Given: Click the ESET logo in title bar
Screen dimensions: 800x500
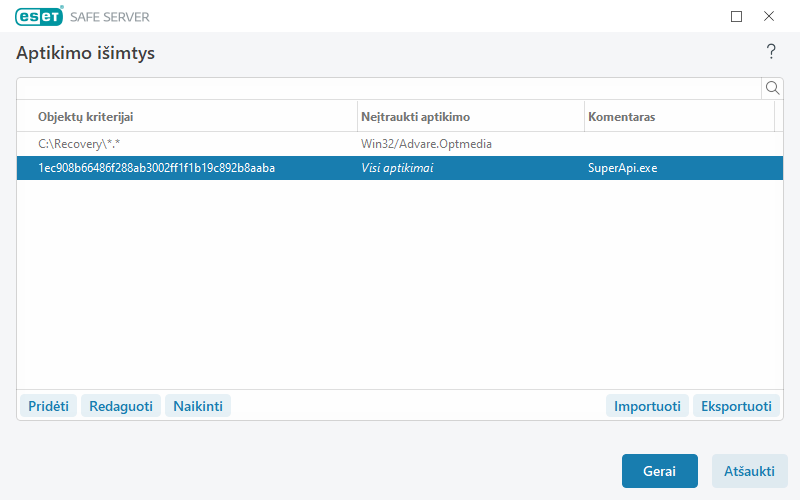Looking at the screenshot, I should click(x=39, y=16).
